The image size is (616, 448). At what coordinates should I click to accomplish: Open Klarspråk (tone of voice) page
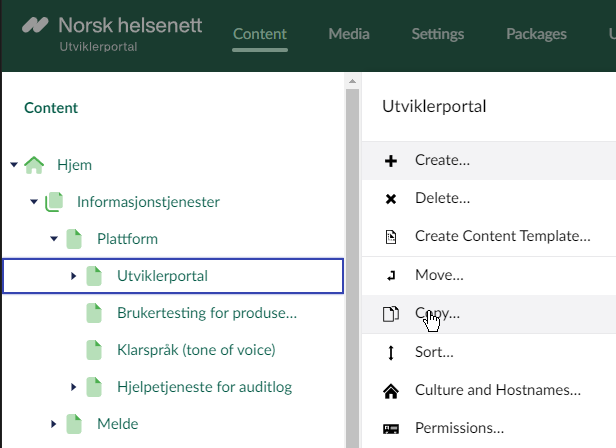[x=196, y=350]
